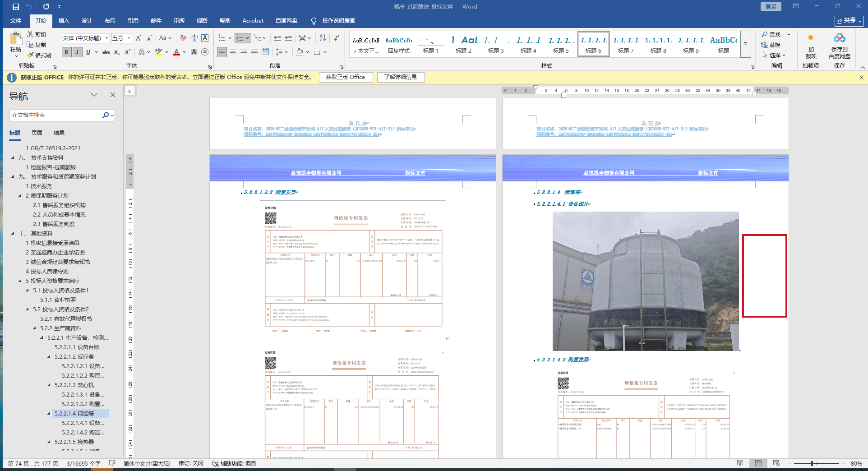This screenshot has width=868, height=471.
Task: Save the document from the quick access toolbar
Action: [x=16, y=7]
